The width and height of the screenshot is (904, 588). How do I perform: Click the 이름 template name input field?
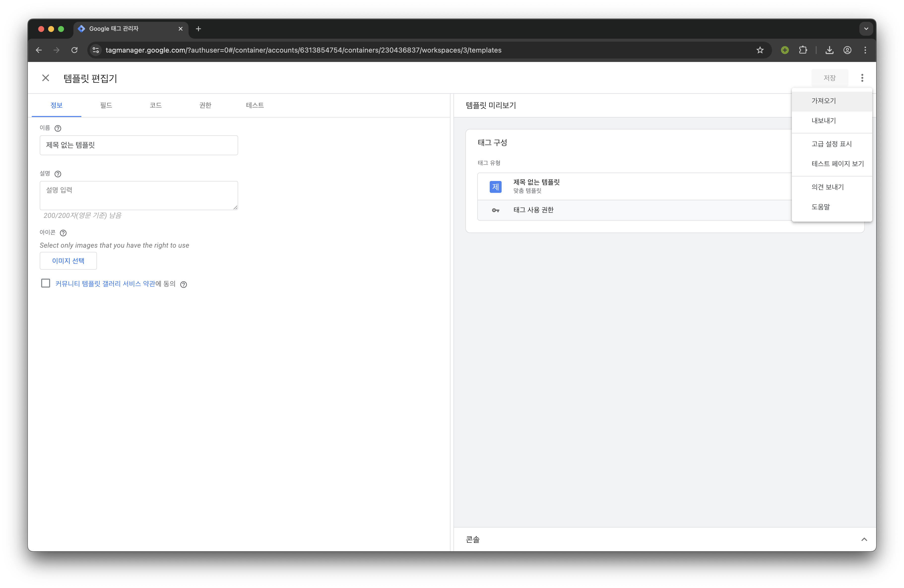coord(139,145)
